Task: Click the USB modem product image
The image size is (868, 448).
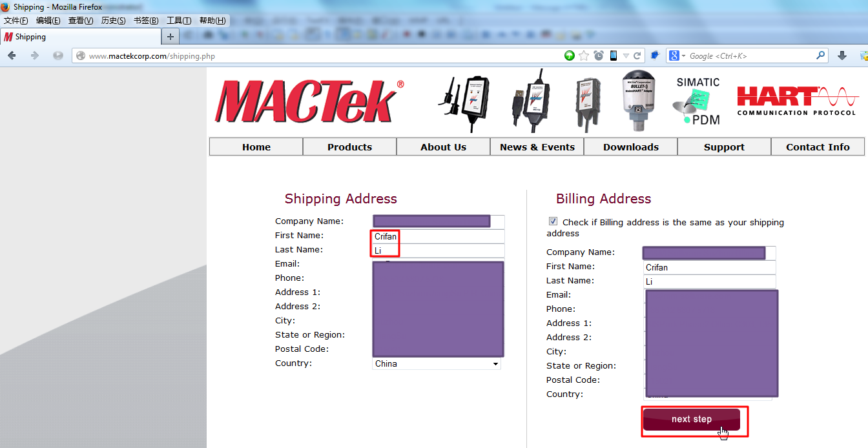Action: coord(532,100)
